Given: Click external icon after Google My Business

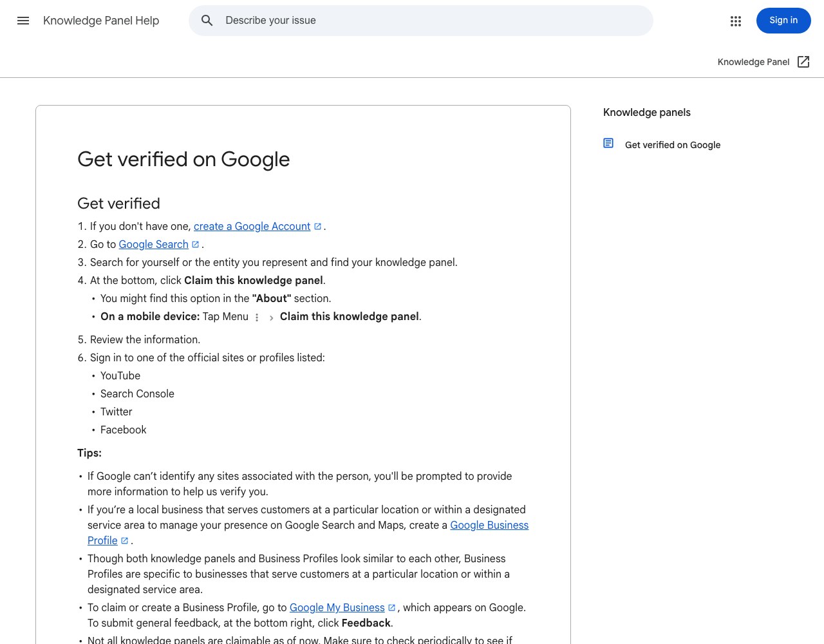Looking at the screenshot, I should tap(391, 608).
